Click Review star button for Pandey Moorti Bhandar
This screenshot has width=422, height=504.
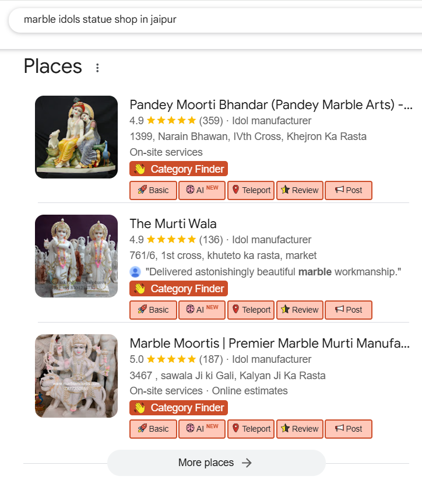click(x=300, y=190)
